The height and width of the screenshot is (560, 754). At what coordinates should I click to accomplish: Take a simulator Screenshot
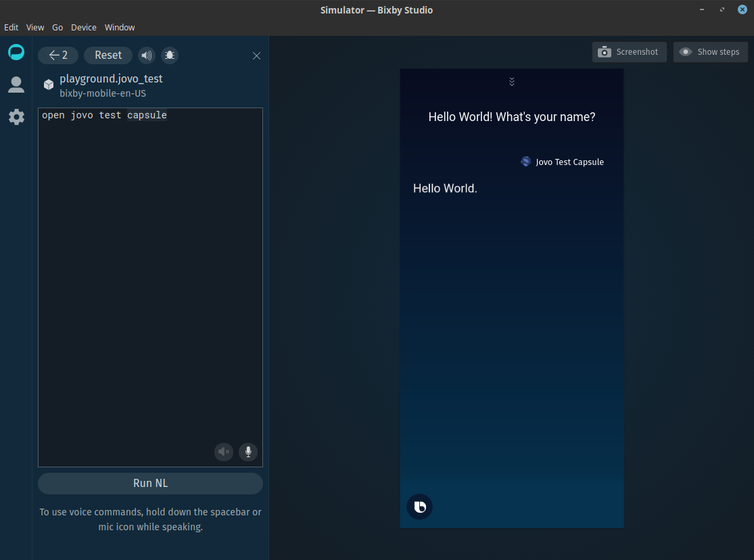(630, 52)
